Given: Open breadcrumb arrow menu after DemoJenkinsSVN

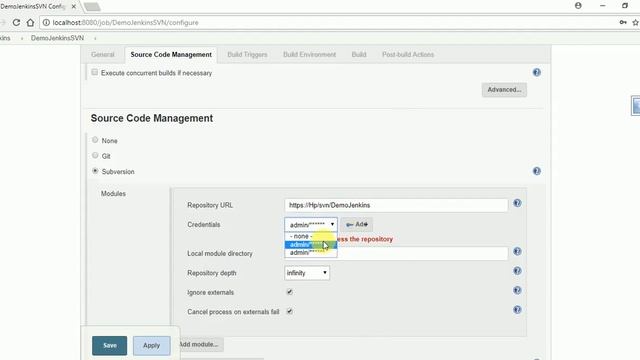Looking at the screenshot, I should [x=95, y=38].
